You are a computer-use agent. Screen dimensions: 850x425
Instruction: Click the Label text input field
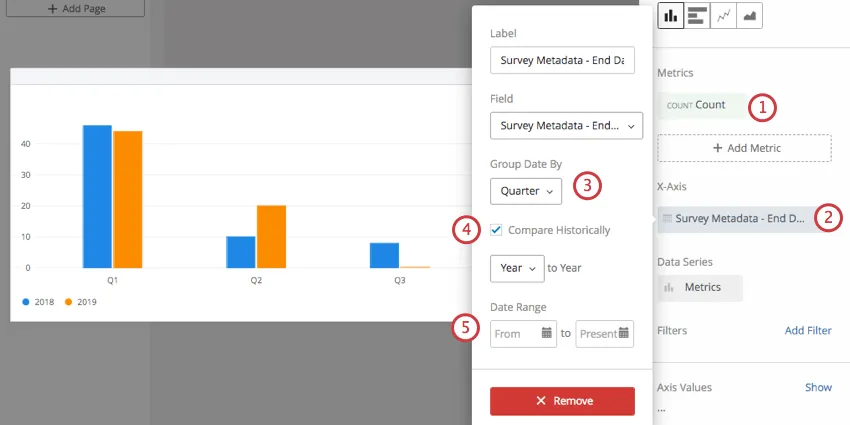pos(562,60)
